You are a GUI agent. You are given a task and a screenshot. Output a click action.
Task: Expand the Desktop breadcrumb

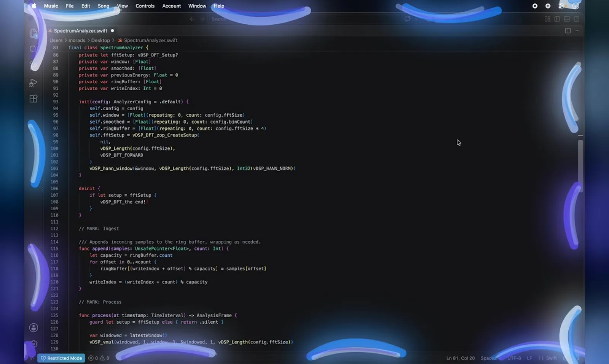[x=100, y=40]
